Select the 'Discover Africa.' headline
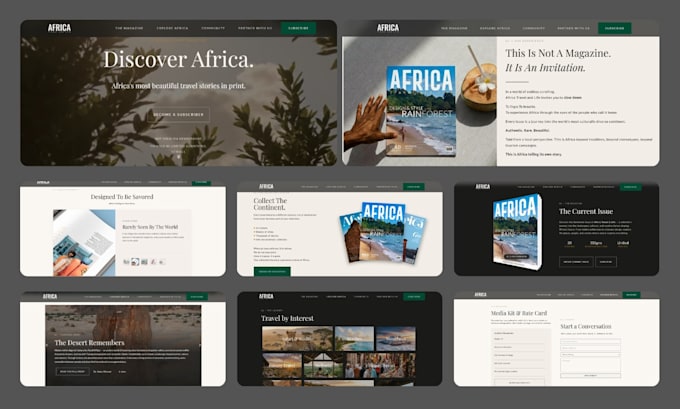 click(178, 59)
